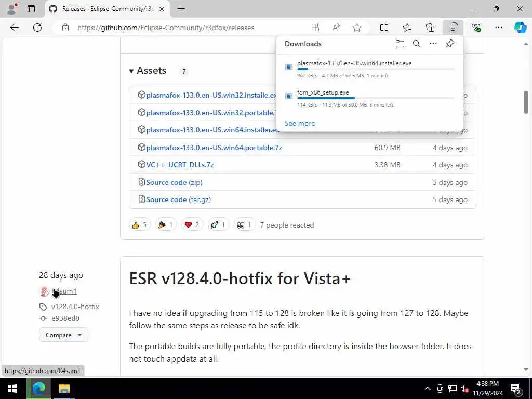The image size is (532, 399).
Task: Open the tab actions menu icon
Action: [x=31, y=9]
